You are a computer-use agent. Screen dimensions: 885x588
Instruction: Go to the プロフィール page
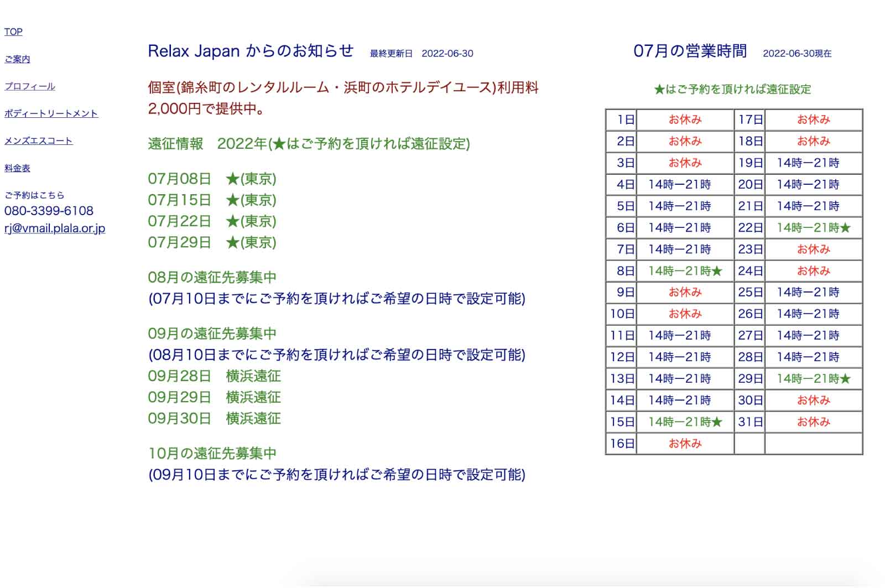[x=30, y=86]
